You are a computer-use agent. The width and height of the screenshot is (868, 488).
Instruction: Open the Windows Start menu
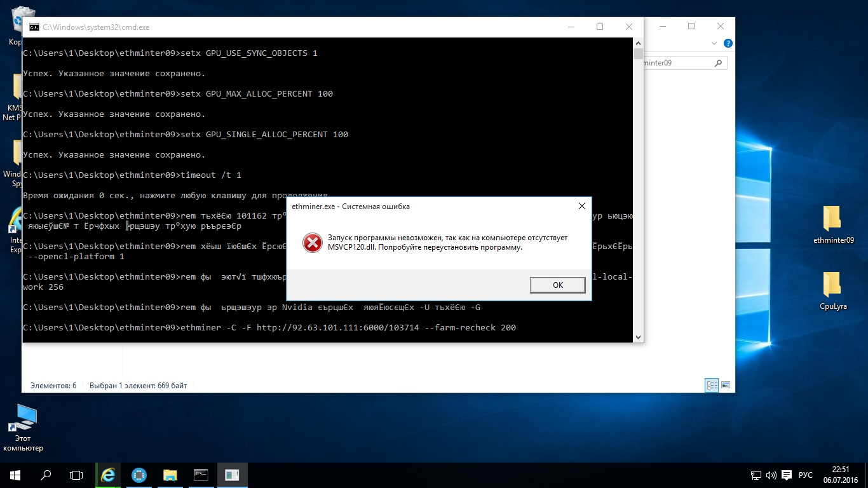(15, 475)
